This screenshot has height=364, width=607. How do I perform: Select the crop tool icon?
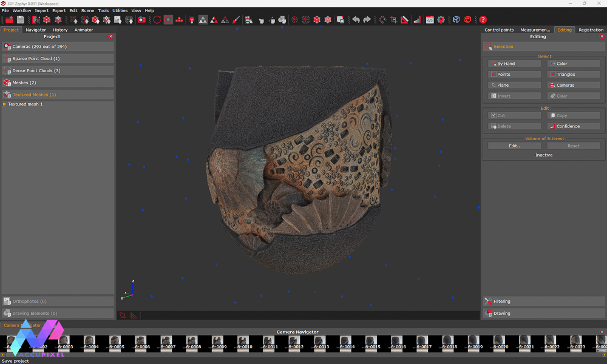[x=393, y=19]
